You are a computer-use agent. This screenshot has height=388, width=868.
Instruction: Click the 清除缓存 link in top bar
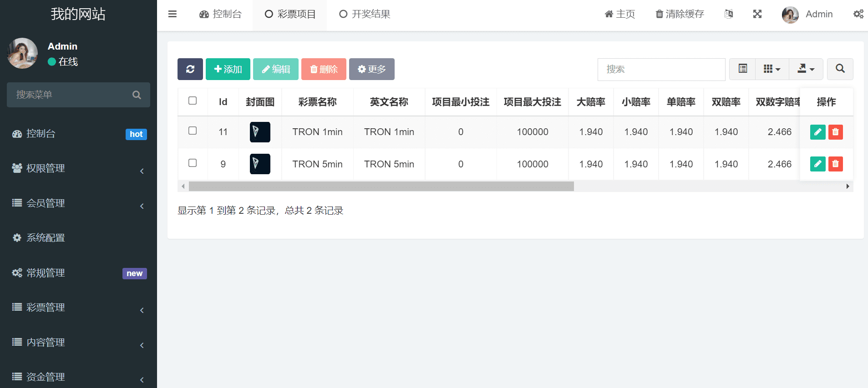(680, 14)
